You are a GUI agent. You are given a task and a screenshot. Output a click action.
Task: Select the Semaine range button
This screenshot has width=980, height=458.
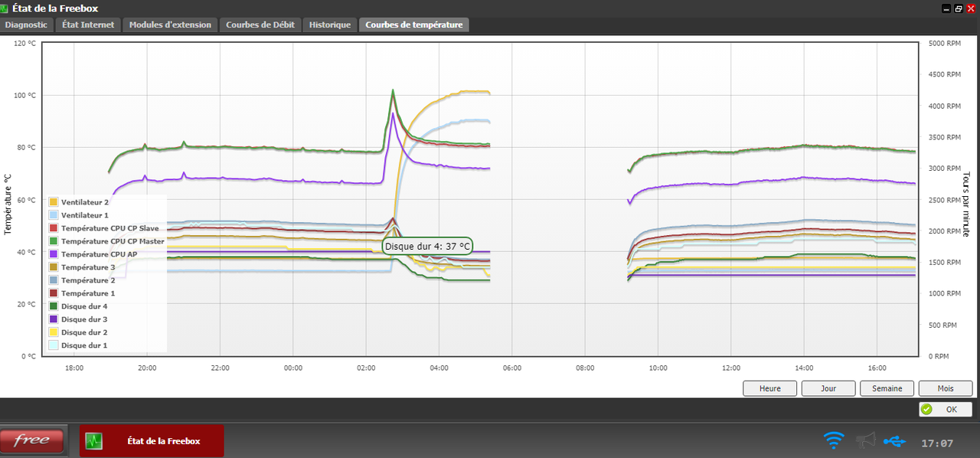pyautogui.click(x=887, y=388)
